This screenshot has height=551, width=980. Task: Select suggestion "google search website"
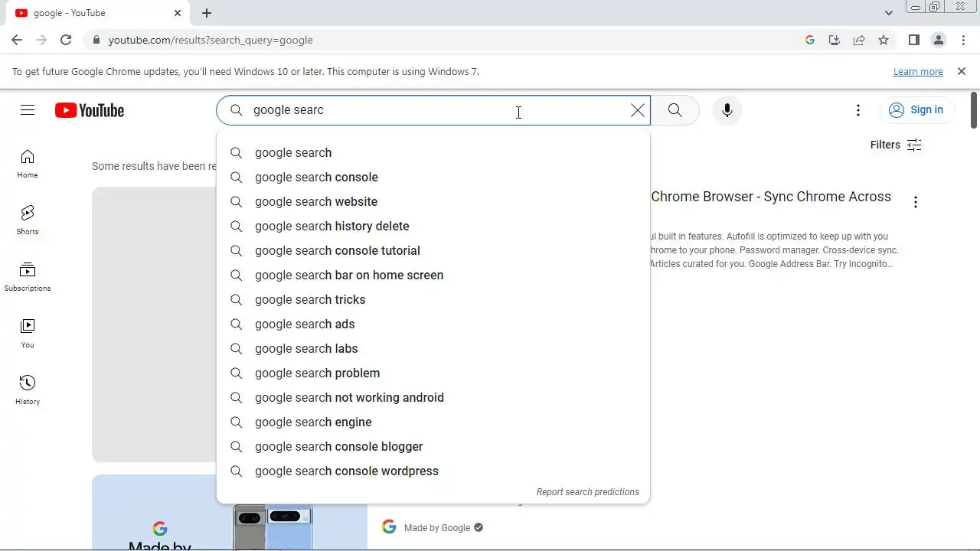pyautogui.click(x=433, y=202)
